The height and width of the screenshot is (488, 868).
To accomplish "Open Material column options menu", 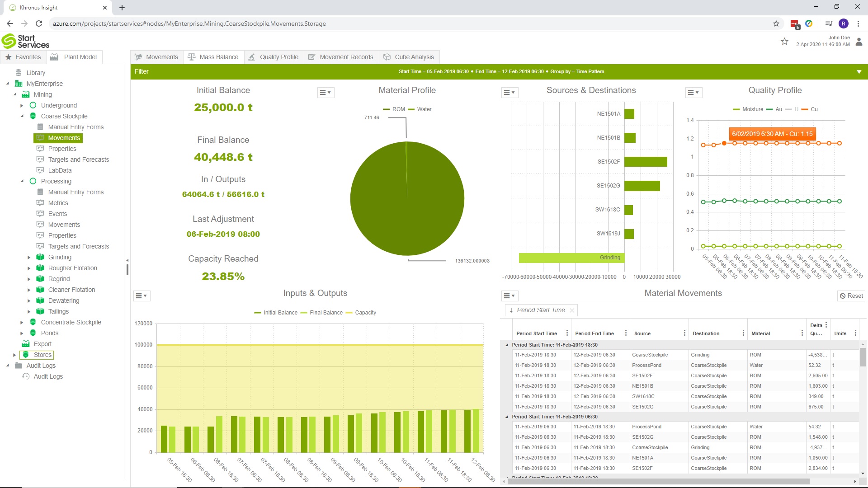I will 802,333.
